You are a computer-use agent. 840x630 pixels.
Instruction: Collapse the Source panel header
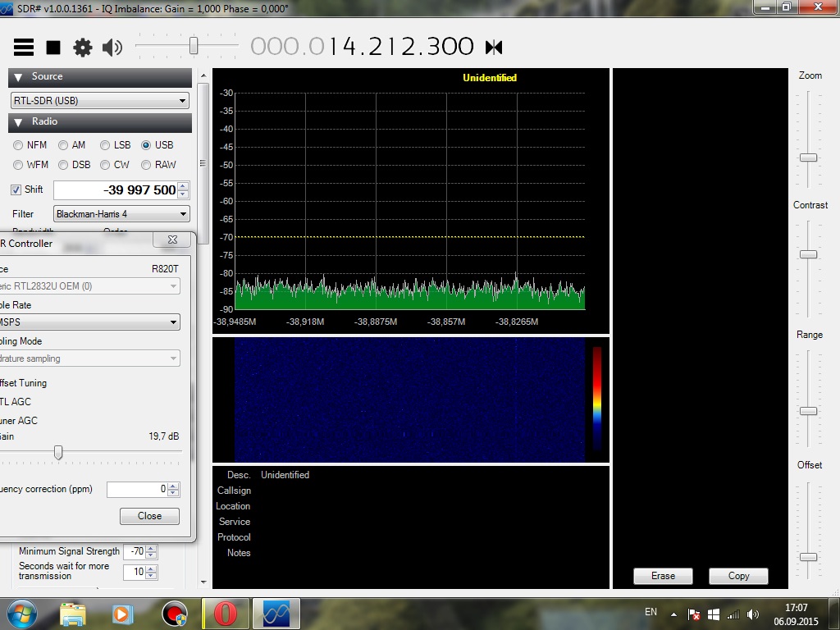click(19, 77)
